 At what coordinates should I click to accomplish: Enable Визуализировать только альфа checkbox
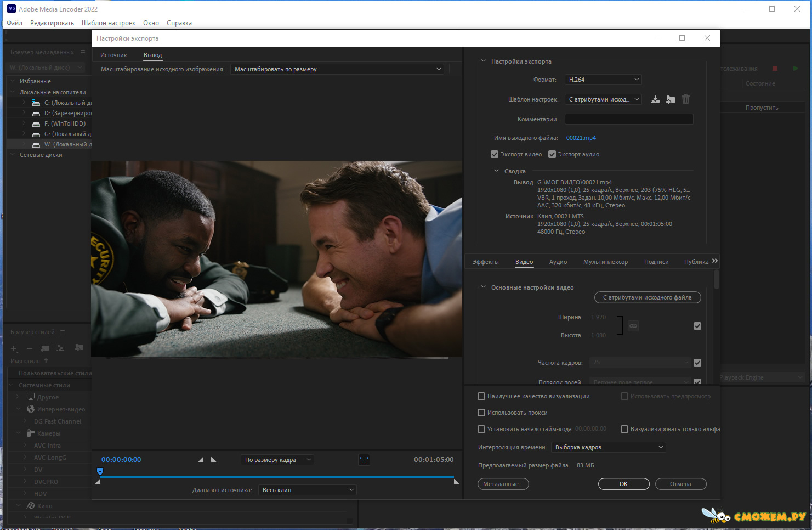[x=624, y=429]
